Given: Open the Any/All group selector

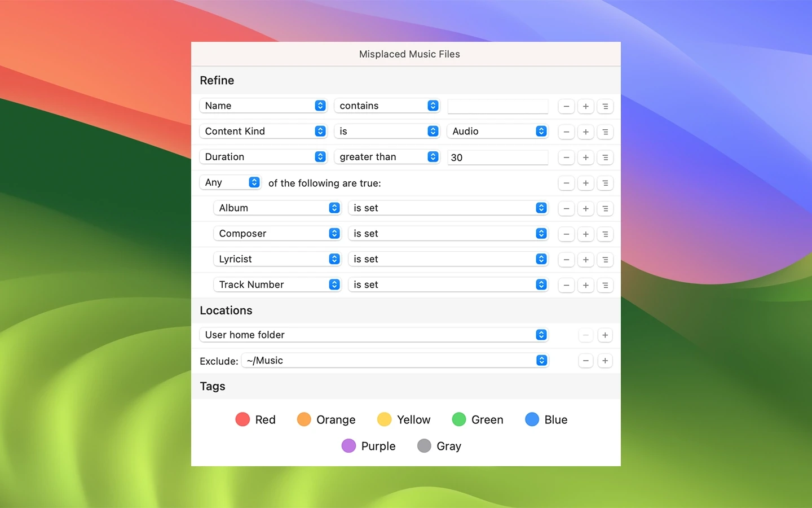Looking at the screenshot, I should (x=230, y=183).
